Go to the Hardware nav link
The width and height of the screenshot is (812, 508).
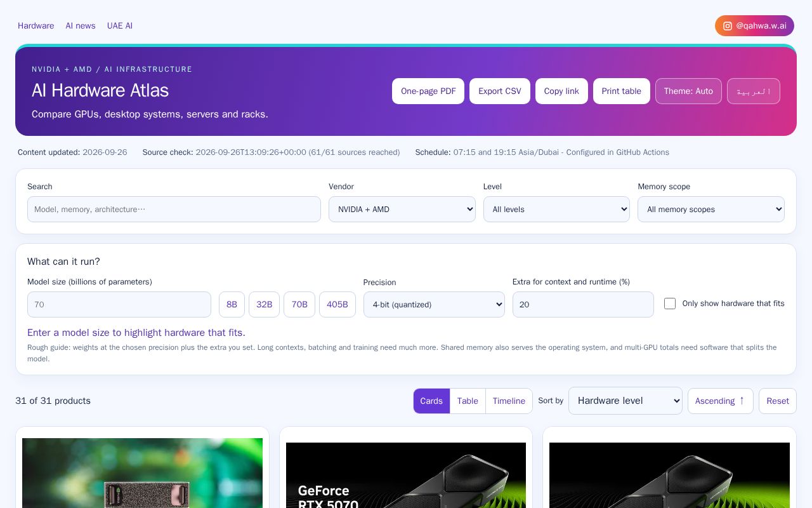[x=36, y=26]
